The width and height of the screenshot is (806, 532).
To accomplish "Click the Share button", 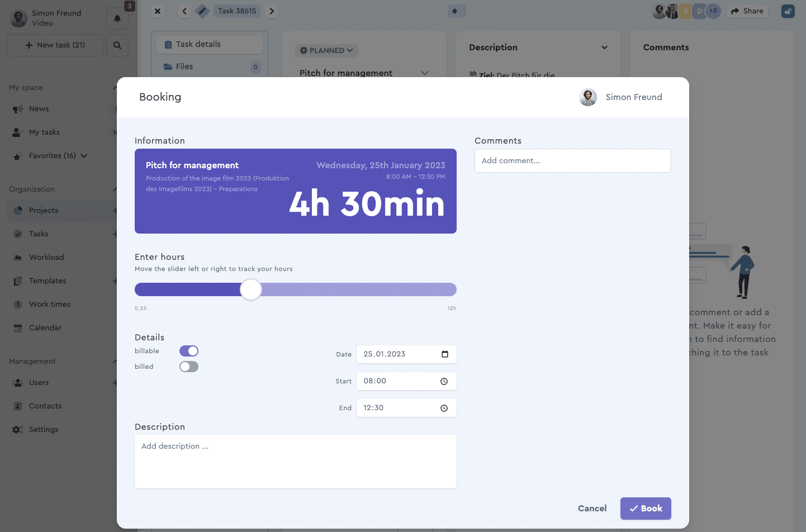I will 747,11.
